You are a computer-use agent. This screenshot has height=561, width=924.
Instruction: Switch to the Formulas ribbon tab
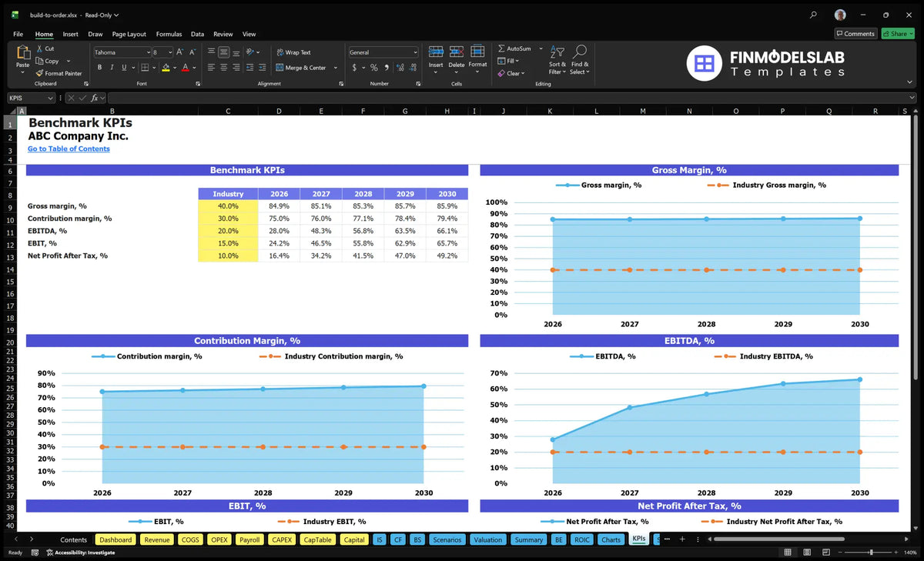[x=169, y=34]
